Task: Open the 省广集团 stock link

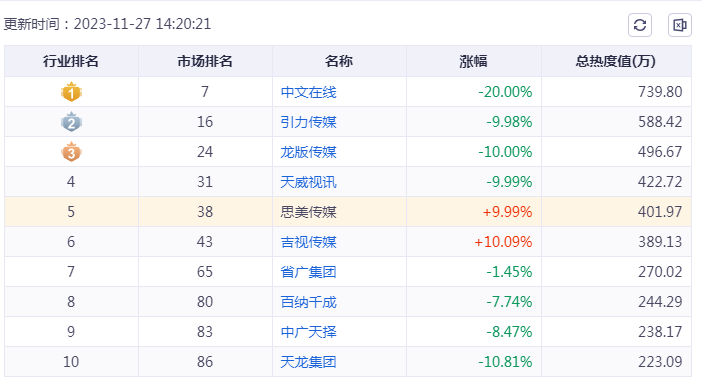Action: [x=308, y=272]
